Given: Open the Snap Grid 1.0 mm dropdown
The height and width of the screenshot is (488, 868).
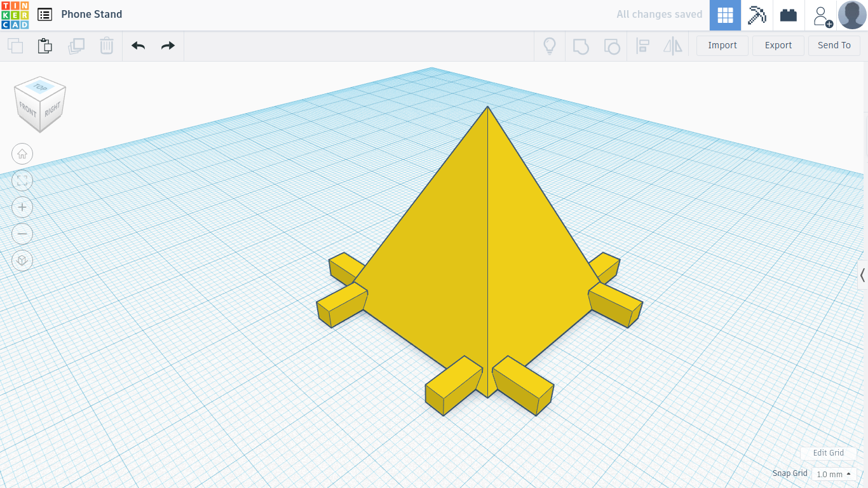Looking at the screenshot, I should (x=834, y=474).
